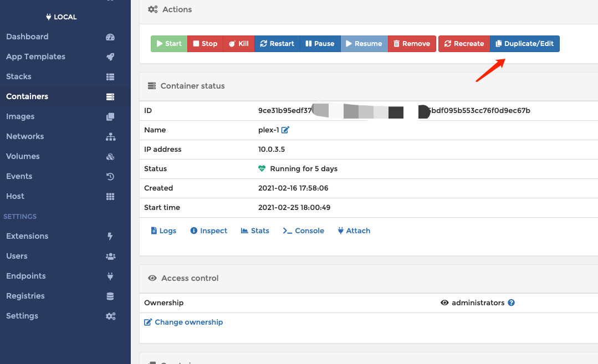The width and height of the screenshot is (598, 364).
Task: Click the App Templates rocket icon
Action: (x=110, y=57)
